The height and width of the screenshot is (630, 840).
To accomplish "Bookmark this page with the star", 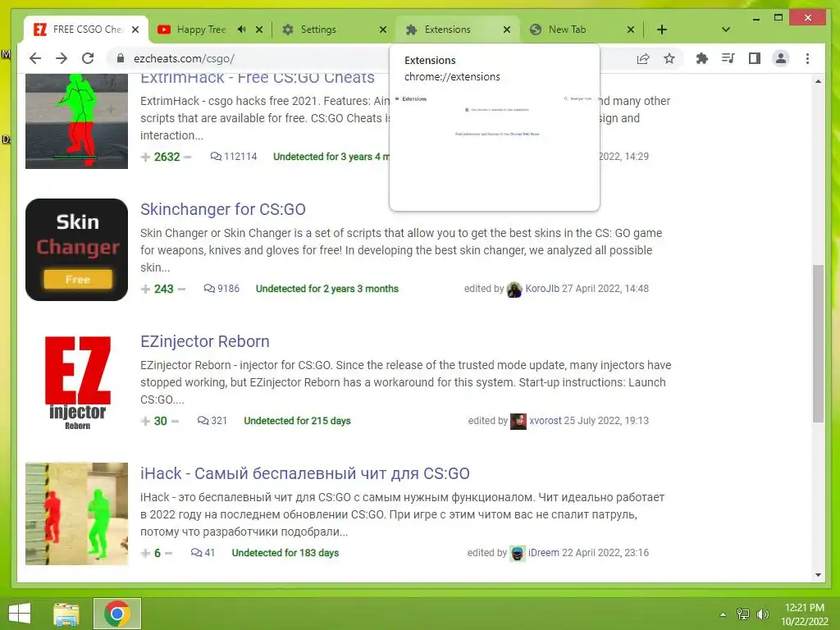I will [669, 58].
